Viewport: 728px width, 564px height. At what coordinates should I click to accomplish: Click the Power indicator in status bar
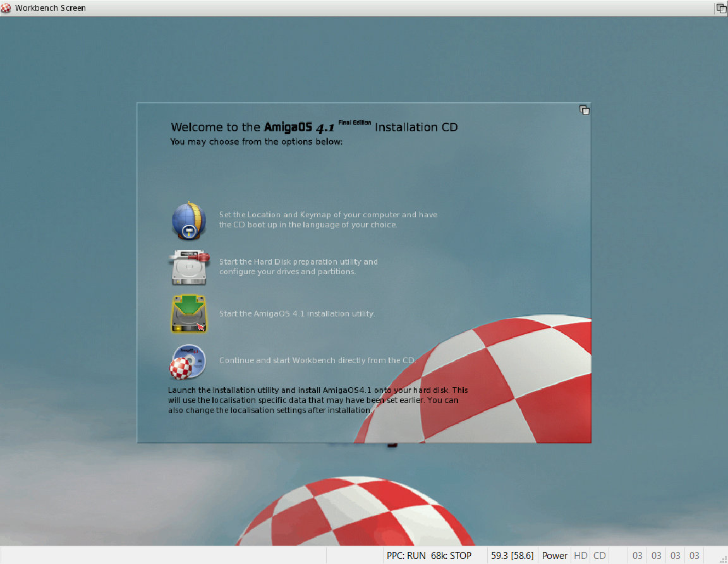(x=554, y=555)
